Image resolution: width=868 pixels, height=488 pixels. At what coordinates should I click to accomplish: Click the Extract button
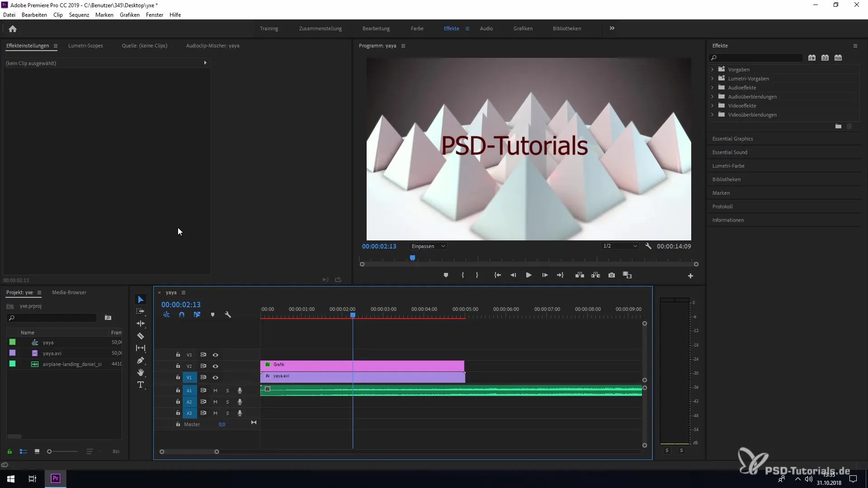[595, 275]
